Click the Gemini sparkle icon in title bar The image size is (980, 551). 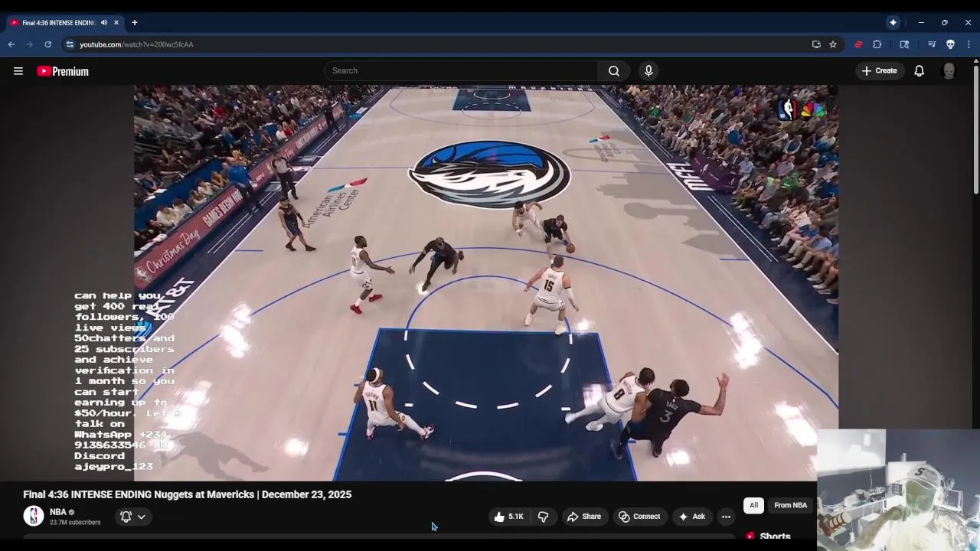click(893, 23)
